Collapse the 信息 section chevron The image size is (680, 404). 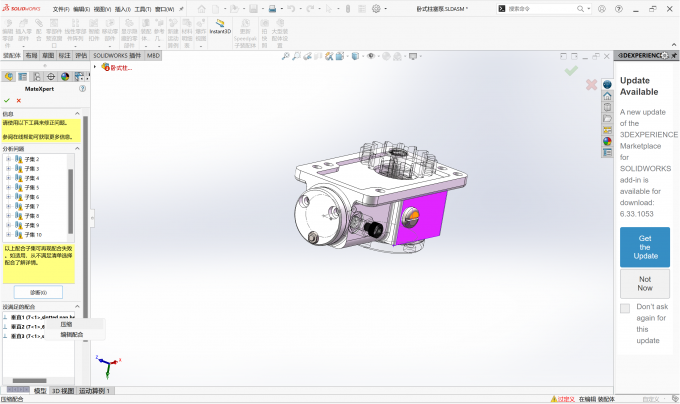click(x=77, y=114)
